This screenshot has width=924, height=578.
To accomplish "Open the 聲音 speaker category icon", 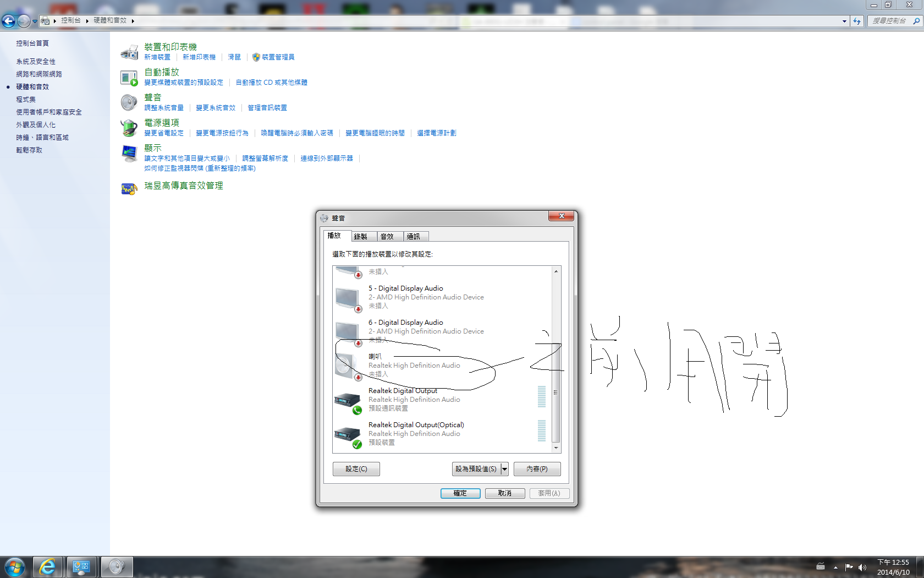I will pyautogui.click(x=129, y=102).
